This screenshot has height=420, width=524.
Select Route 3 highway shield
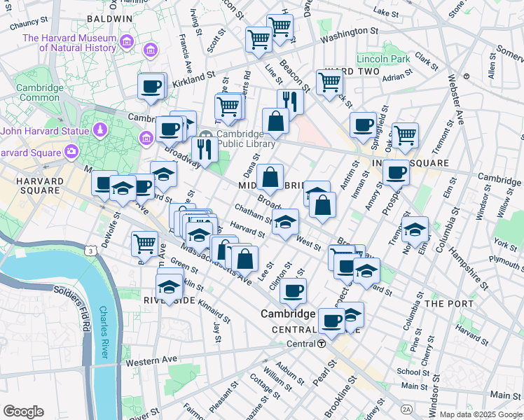(x=90, y=250)
